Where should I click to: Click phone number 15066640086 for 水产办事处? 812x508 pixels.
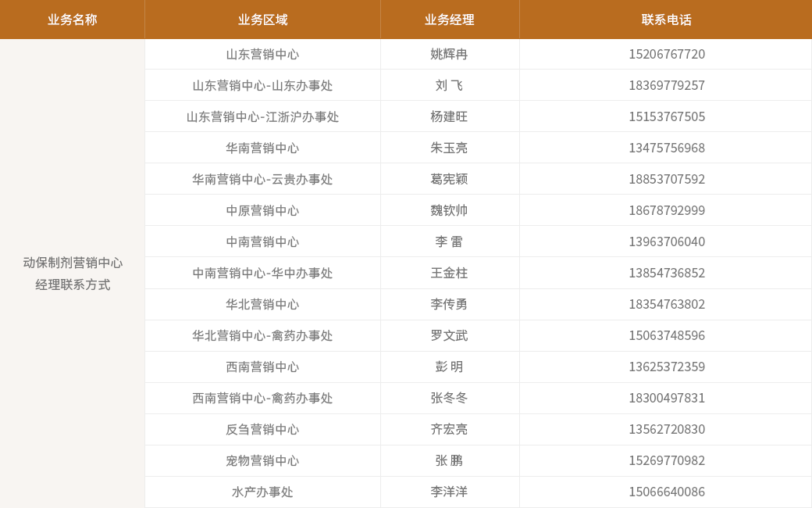[666, 492]
